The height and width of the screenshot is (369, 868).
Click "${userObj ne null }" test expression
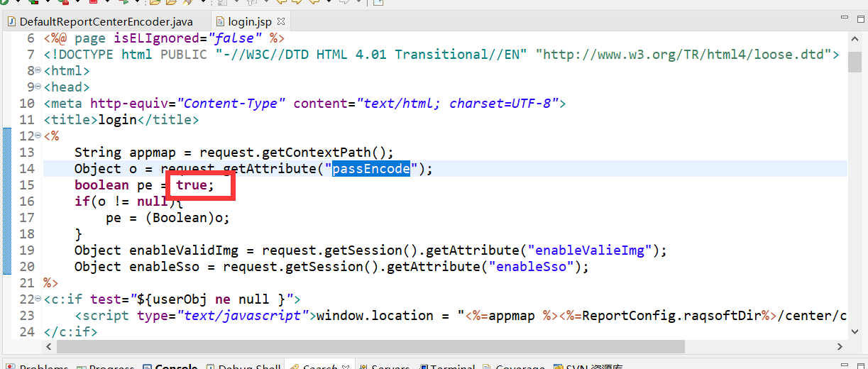pyautogui.click(x=215, y=299)
